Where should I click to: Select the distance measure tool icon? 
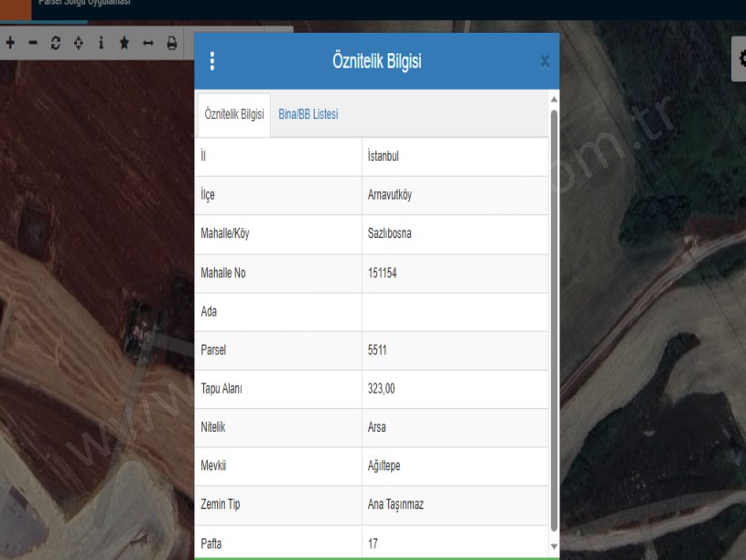(x=146, y=43)
